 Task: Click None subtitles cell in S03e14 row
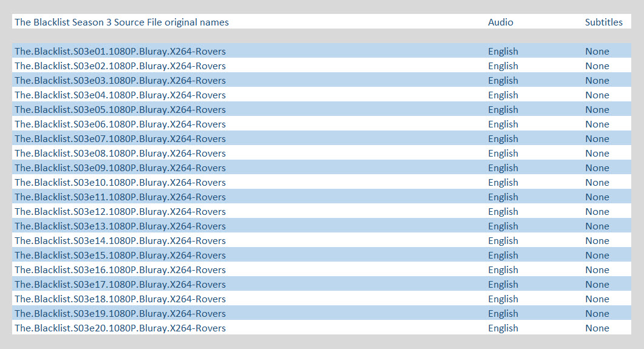point(597,241)
